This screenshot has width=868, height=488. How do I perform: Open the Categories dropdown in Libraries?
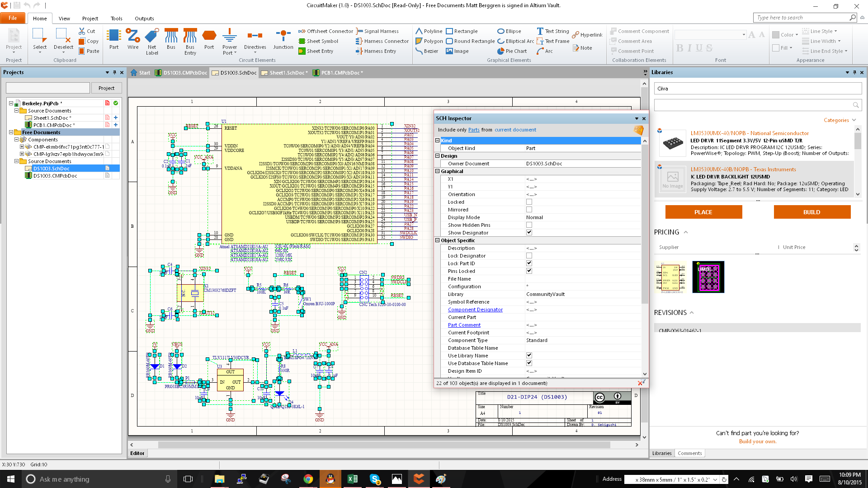(x=840, y=120)
